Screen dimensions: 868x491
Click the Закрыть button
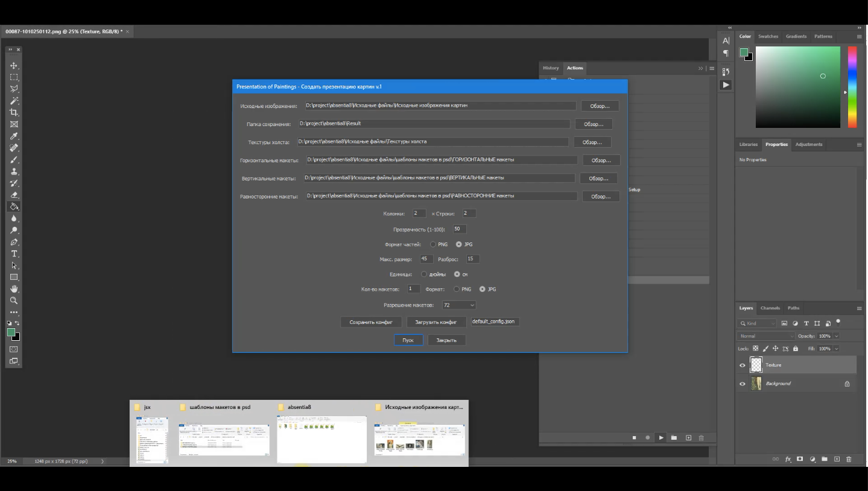tap(446, 340)
